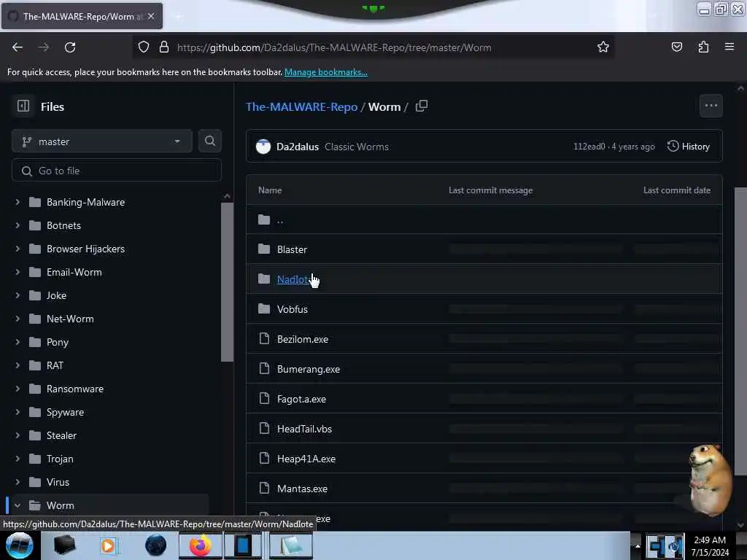
Task: Open the notepad taskbar window
Action: 290,545
